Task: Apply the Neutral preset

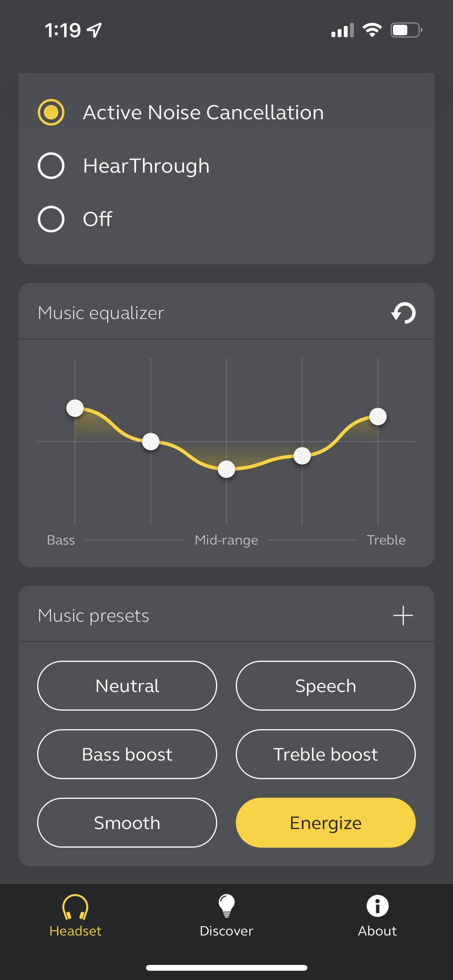Action: coord(127,686)
